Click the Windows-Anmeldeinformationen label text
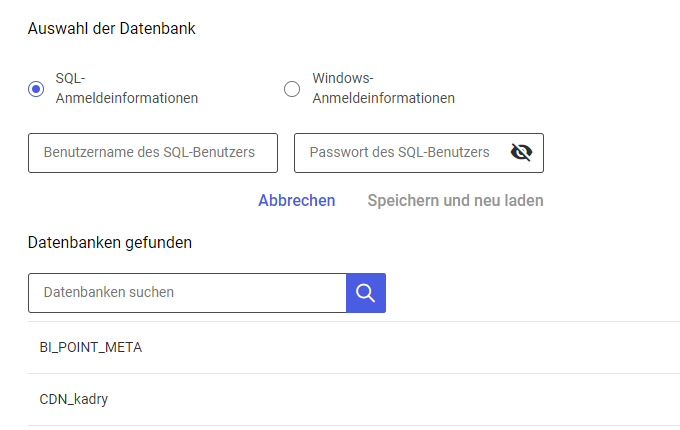The image size is (680, 430). pos(383,88)
